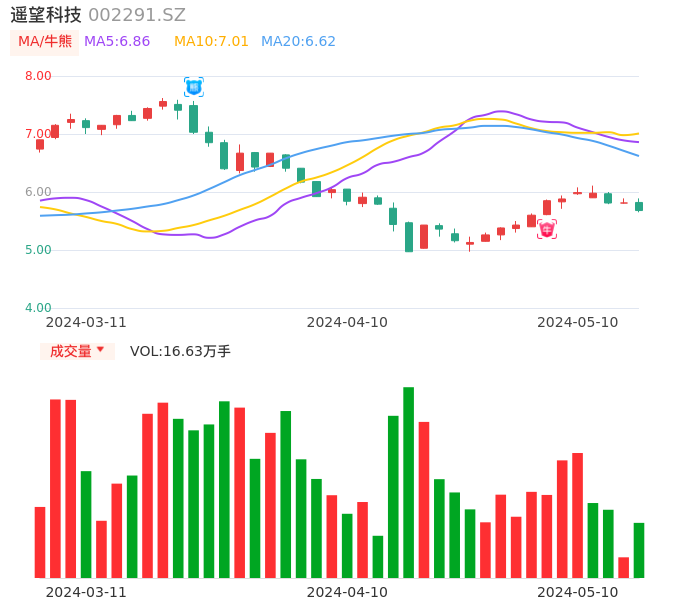This screenshot has width=686, height=606.
Task: Toggle the MA5:6.86 moving average label
Action: coord(117,42)
